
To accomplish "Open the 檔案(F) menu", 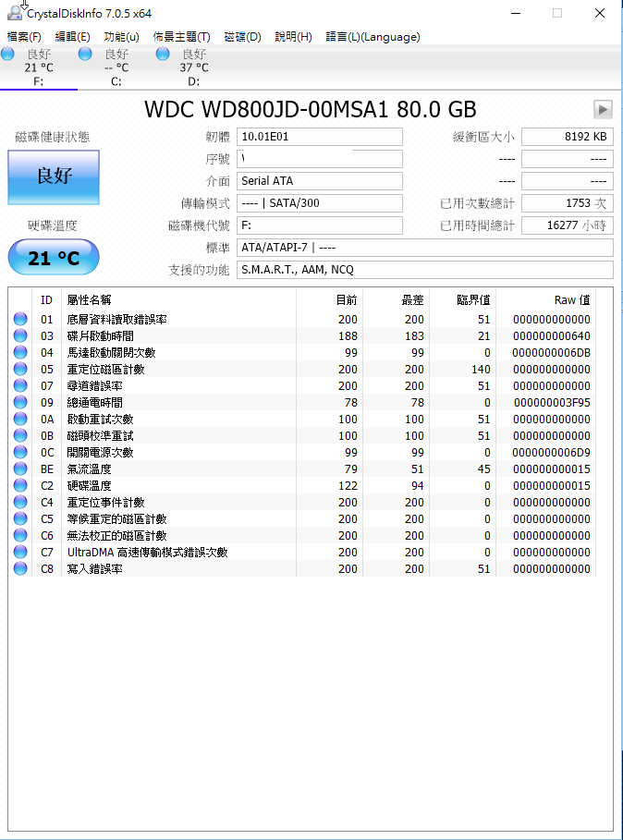I will pos(24,37).
